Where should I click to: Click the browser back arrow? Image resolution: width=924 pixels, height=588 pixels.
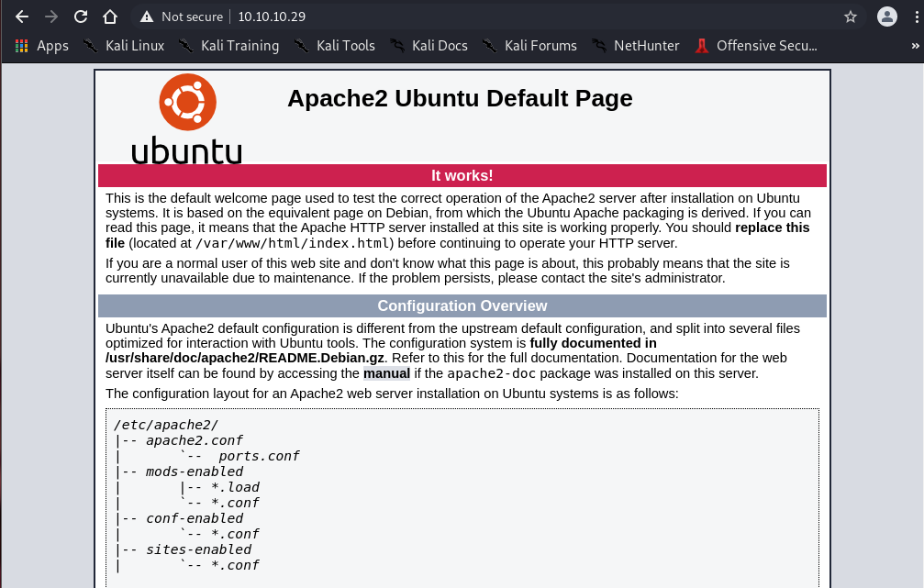pyautogui.click(x=22, y=17)
